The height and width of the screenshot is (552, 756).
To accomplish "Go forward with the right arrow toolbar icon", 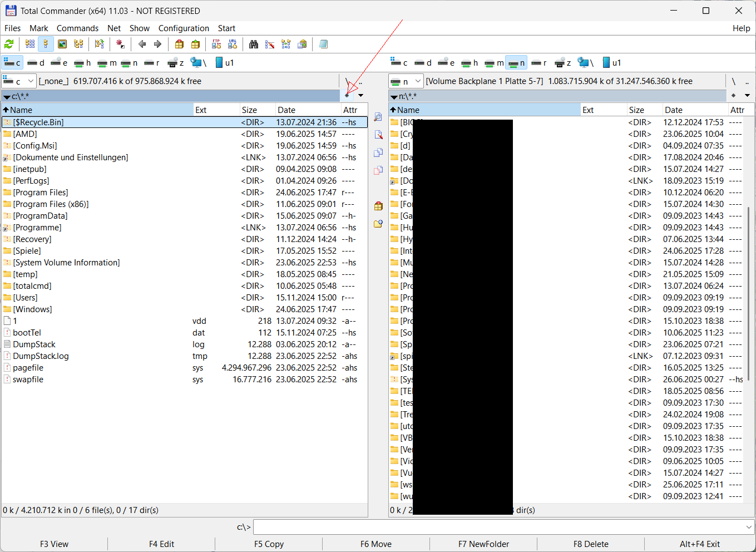I will pos(157,44).
